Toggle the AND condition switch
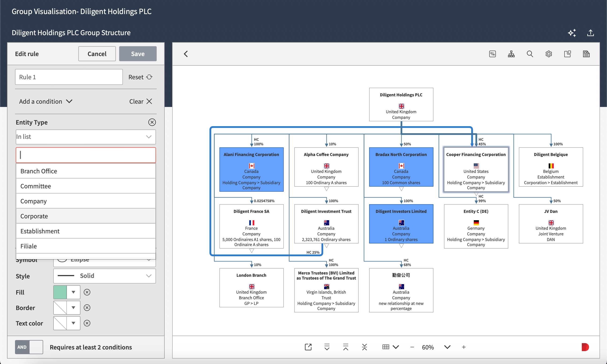 29,347
